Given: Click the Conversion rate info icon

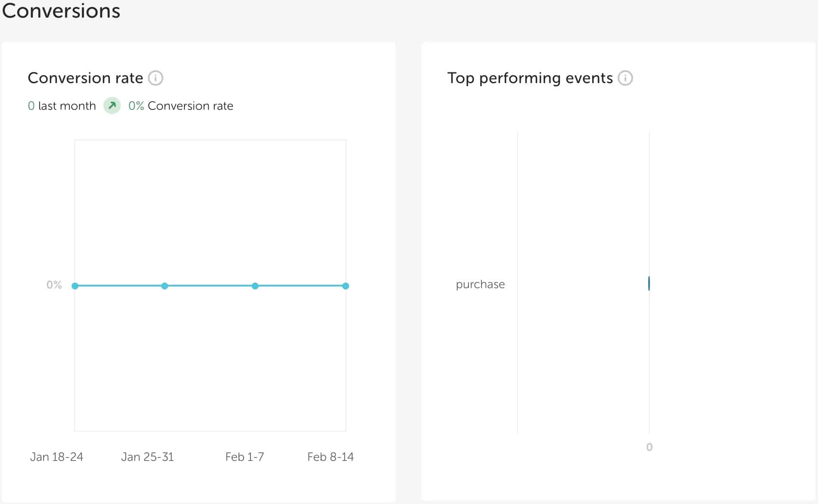Looking at the screenshot, I should pyautogui.click(x=156, y=78).
